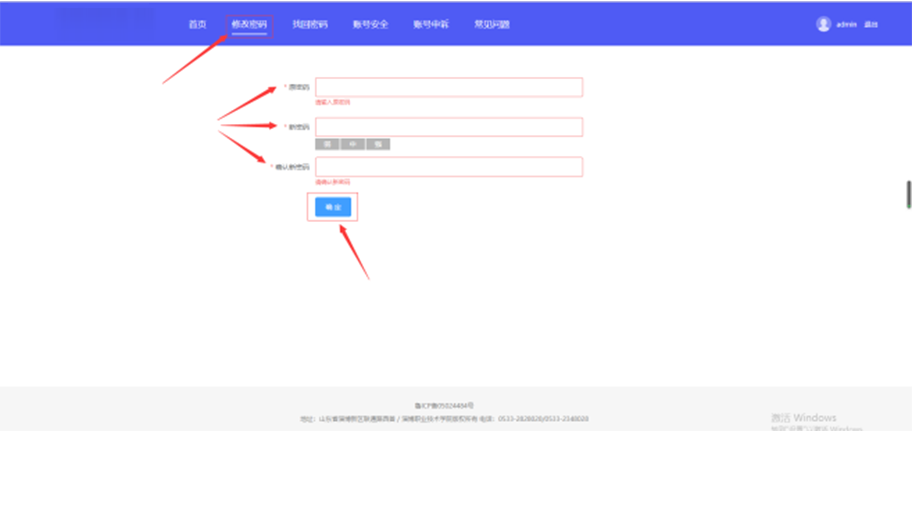The width and height of the screenshot is (913, 510).
Task: Focus the 原密码 input field
Action: [449, 88]
